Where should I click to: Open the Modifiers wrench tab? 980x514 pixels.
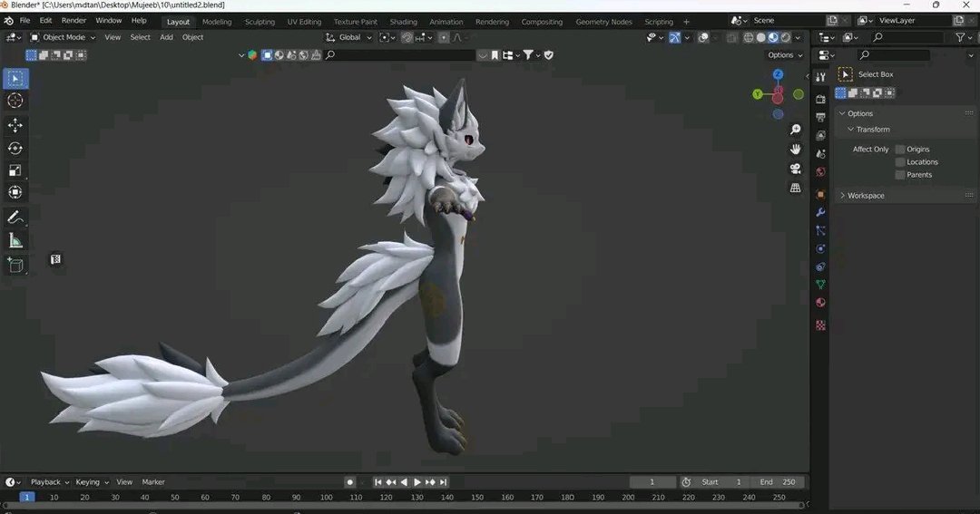click(x=820, y=212)
